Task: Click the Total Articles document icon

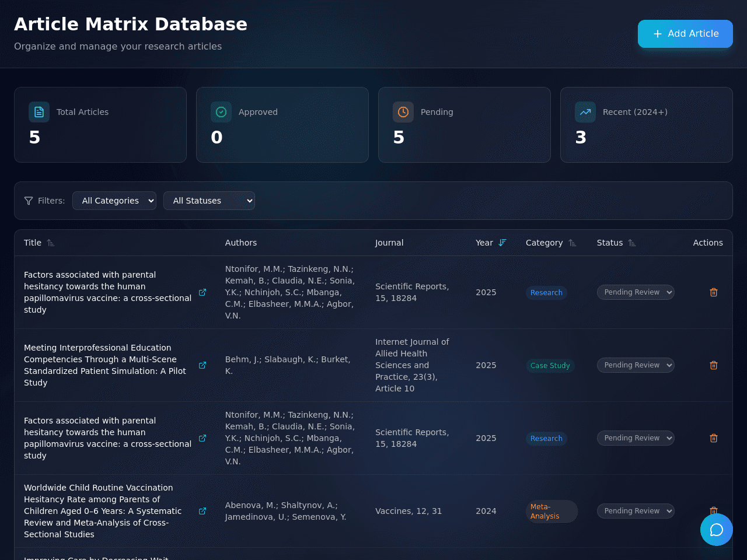Action: (x=39, y=112)
